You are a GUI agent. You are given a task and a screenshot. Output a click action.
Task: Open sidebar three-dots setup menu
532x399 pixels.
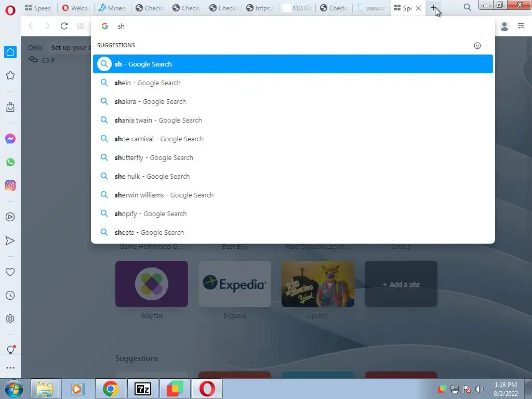click(x=10, y=368)
